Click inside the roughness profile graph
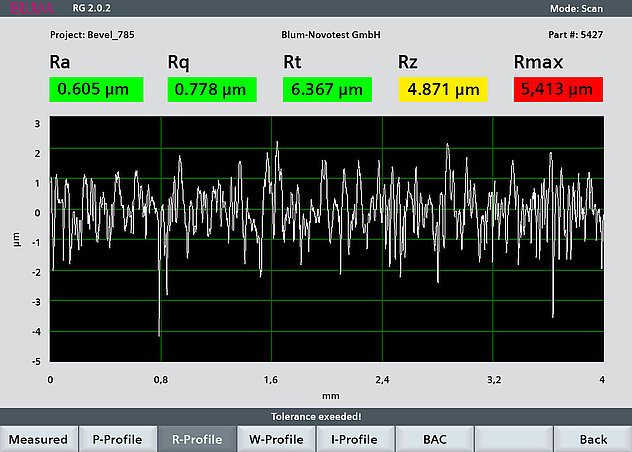 click(x=327, y=239)
